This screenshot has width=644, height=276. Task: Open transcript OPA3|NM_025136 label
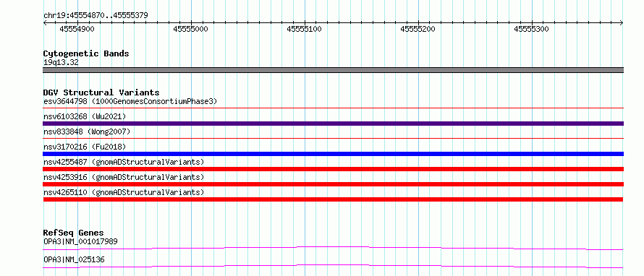(x=74, y=259)
